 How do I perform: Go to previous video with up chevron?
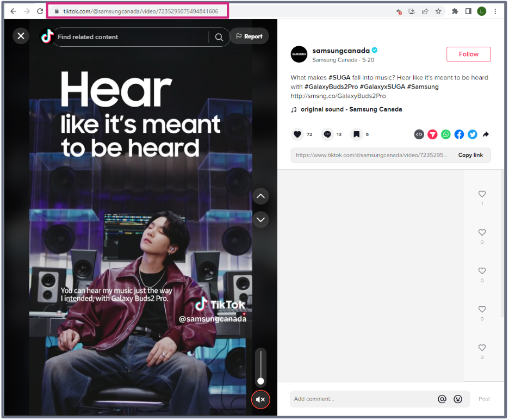(x=260, y=196)
